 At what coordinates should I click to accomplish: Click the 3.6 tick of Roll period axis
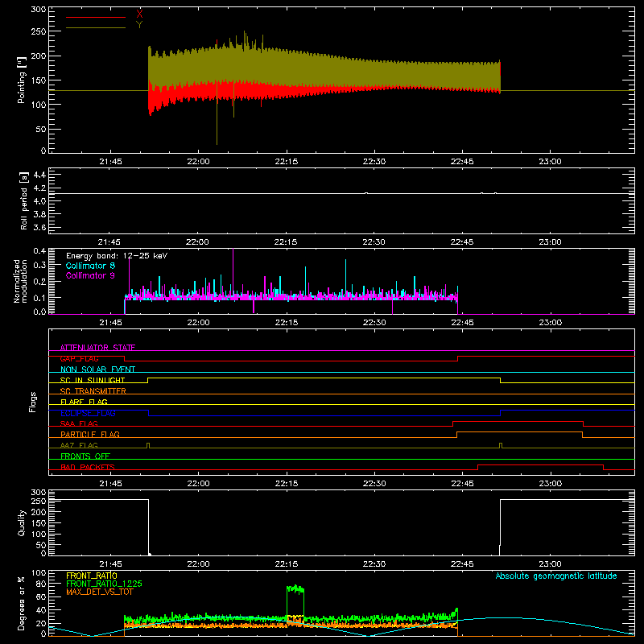click(39, 227)
